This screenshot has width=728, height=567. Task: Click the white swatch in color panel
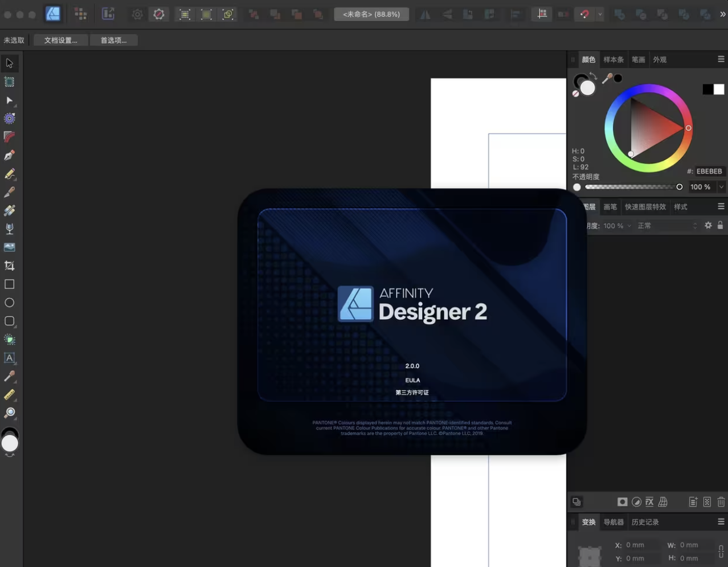click(x=719, y=89)
